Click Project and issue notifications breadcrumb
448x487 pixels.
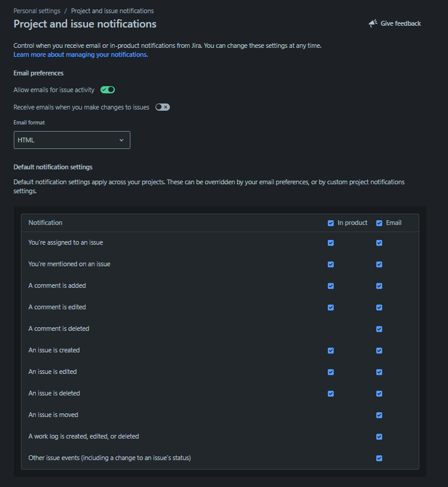(112, 11)
